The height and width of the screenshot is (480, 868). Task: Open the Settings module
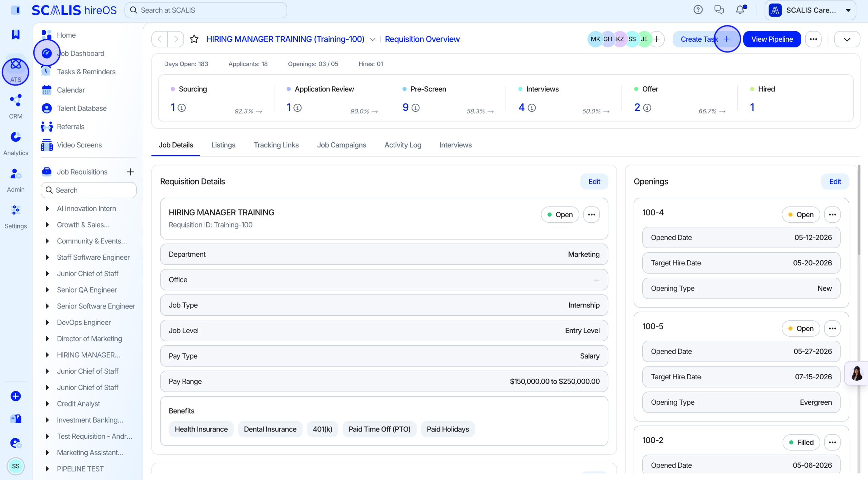click(x=16, y=217)
